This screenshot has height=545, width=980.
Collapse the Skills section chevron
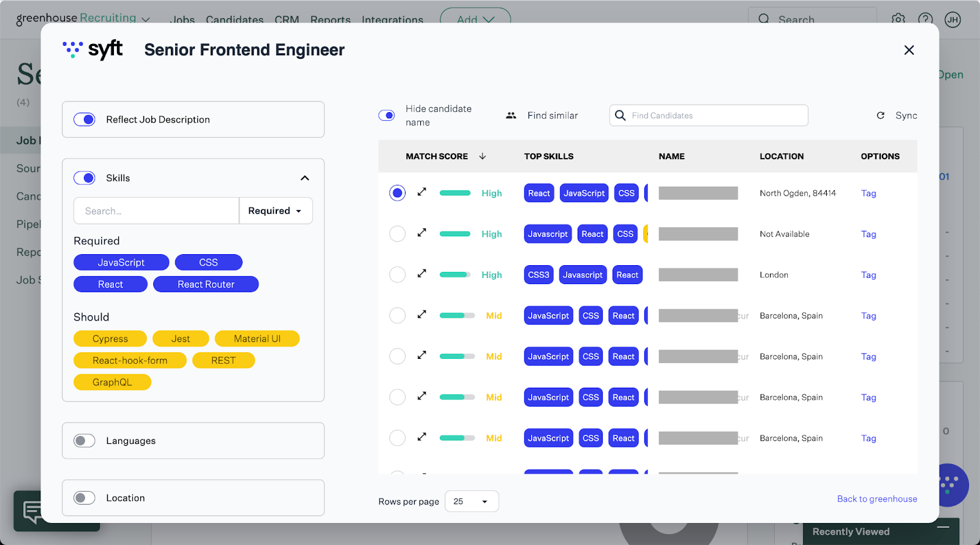(x=305, y=178)
